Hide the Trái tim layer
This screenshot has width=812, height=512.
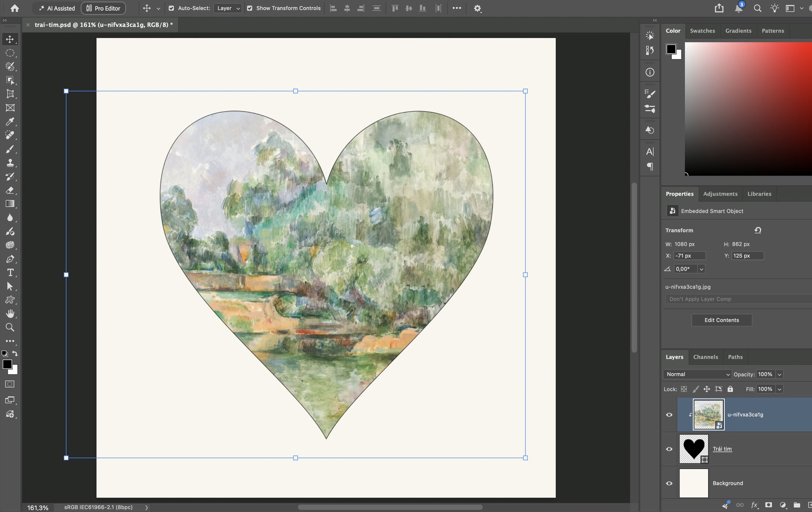669,449
